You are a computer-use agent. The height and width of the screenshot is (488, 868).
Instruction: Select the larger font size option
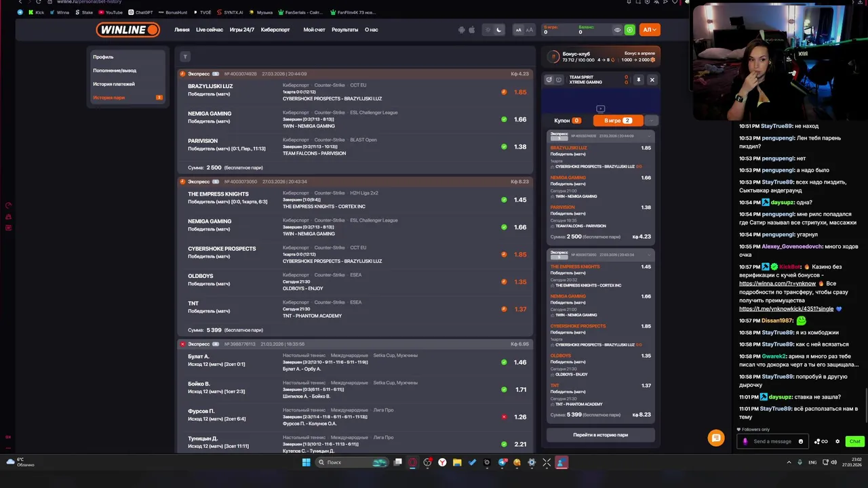[x=530, y=30]
